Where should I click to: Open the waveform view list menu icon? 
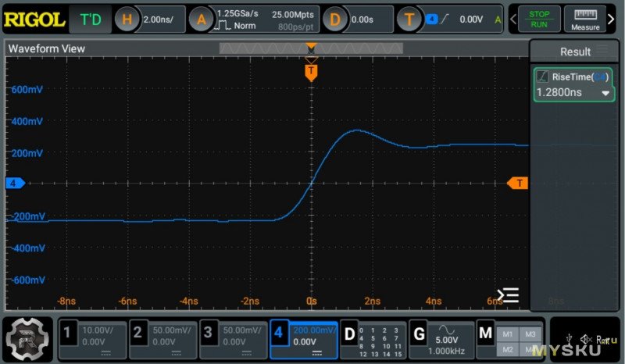pyautogui.click(x=509, y=295)
